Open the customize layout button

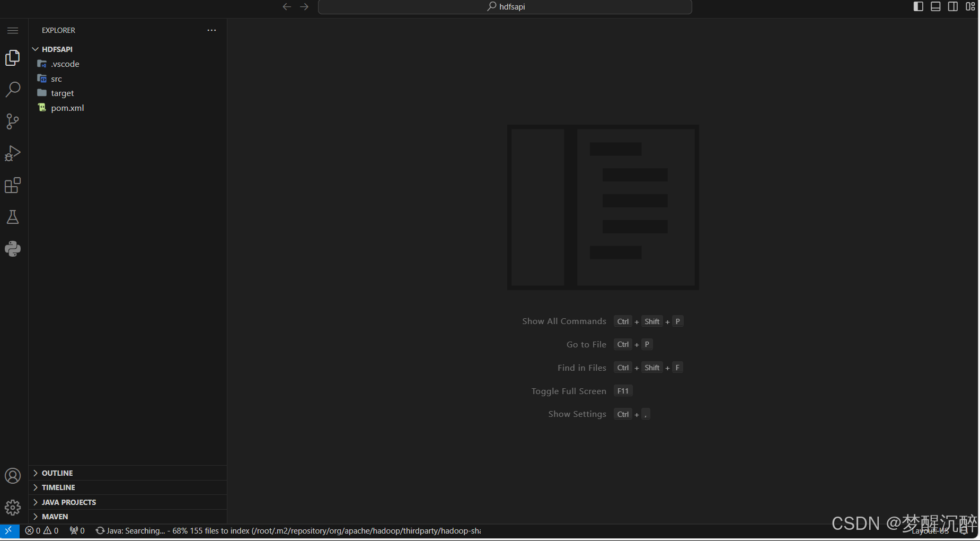970,6
